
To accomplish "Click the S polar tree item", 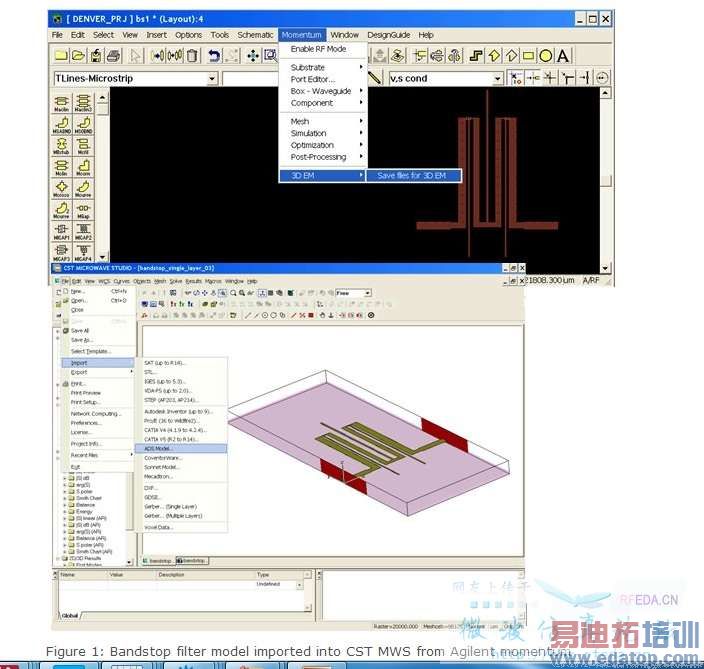I will coord(84,492).
